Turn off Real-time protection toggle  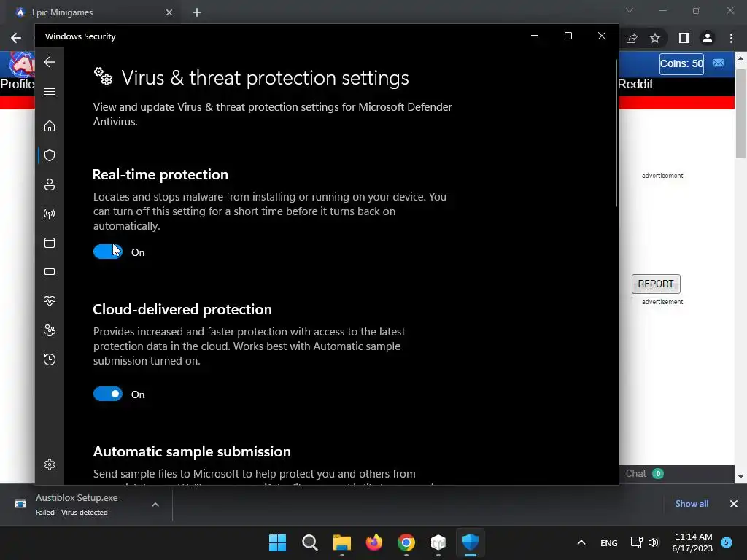tap(108, 252)
